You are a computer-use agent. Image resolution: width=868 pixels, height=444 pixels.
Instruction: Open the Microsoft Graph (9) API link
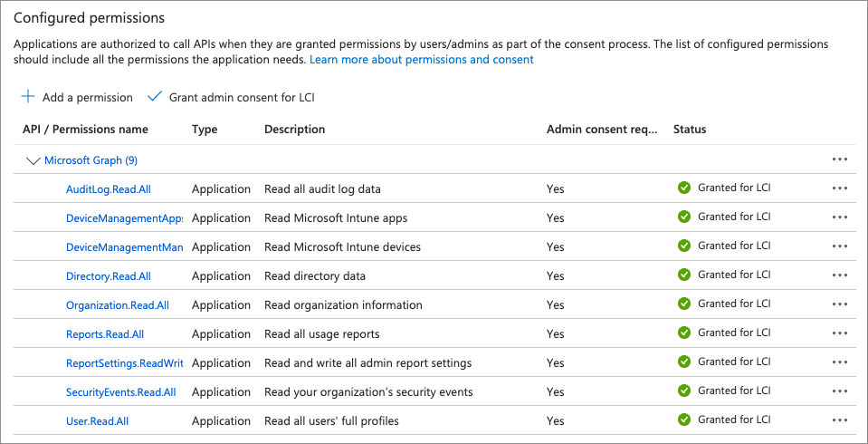(x=91, y=160)
